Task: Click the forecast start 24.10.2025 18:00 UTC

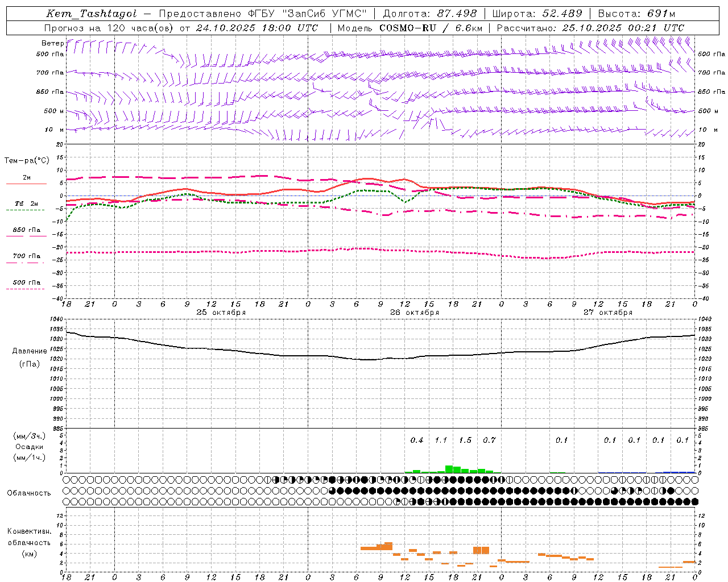Action: pos(257,28)
